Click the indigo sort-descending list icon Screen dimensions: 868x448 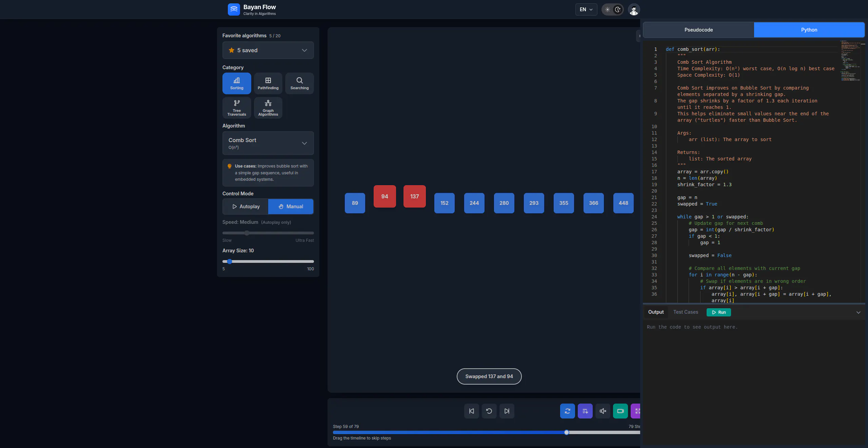[585, 411]
